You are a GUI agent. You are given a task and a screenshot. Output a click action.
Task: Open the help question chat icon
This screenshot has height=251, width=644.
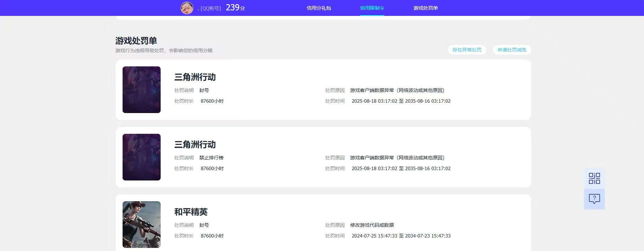point(594,199)
